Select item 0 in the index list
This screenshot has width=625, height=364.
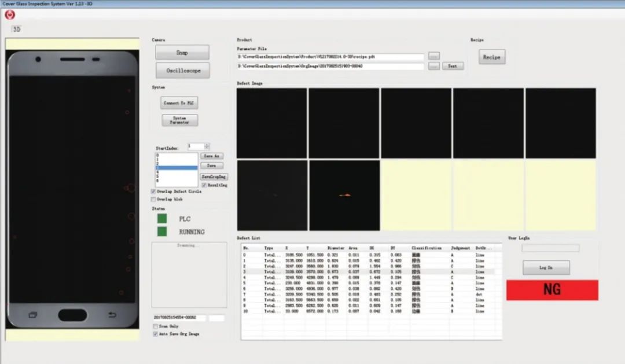176,155
